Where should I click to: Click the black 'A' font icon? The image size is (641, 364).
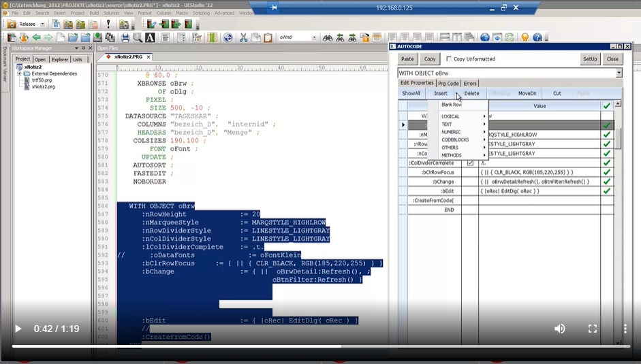(x=150, y=37)
